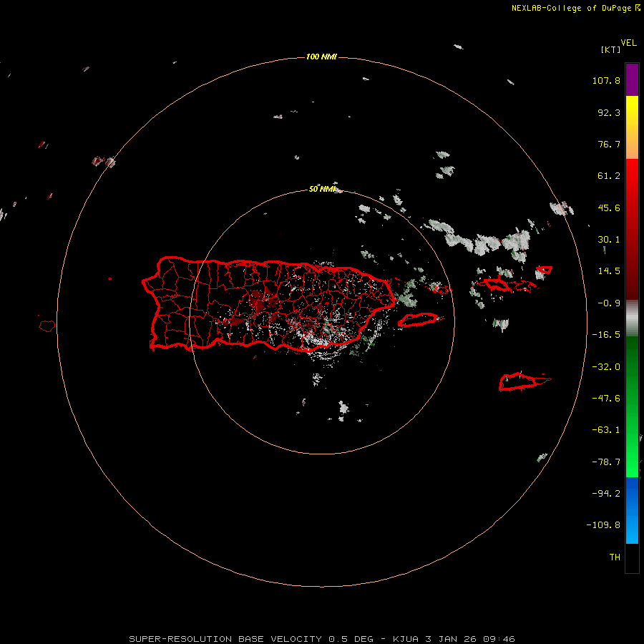
Task: Click the purple segment of the color bar
Action: [x=632, y=79]
